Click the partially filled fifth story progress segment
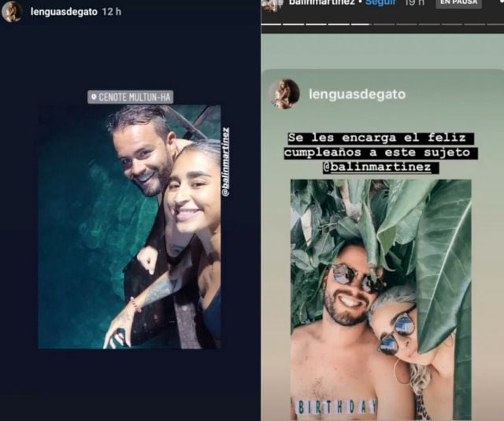 (361, 24)
